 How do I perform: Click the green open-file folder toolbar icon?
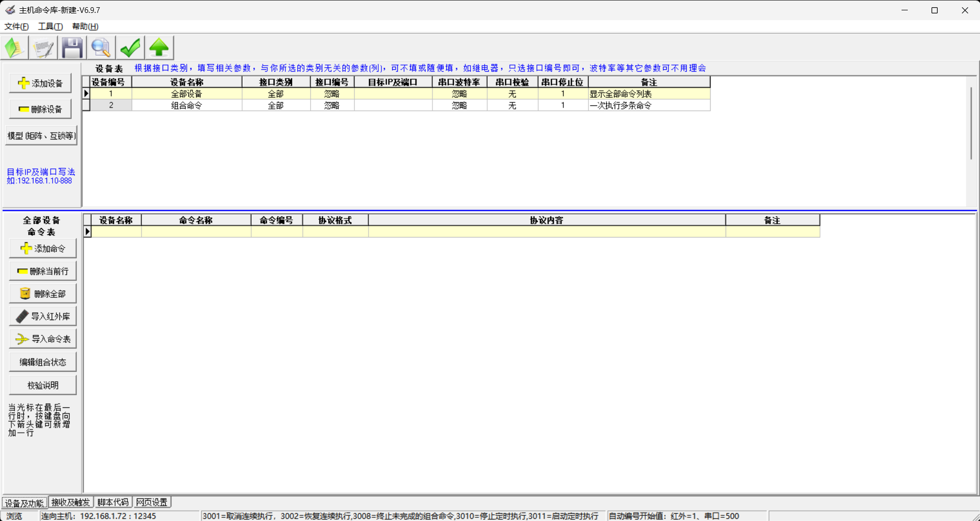[x=14, y=48]
